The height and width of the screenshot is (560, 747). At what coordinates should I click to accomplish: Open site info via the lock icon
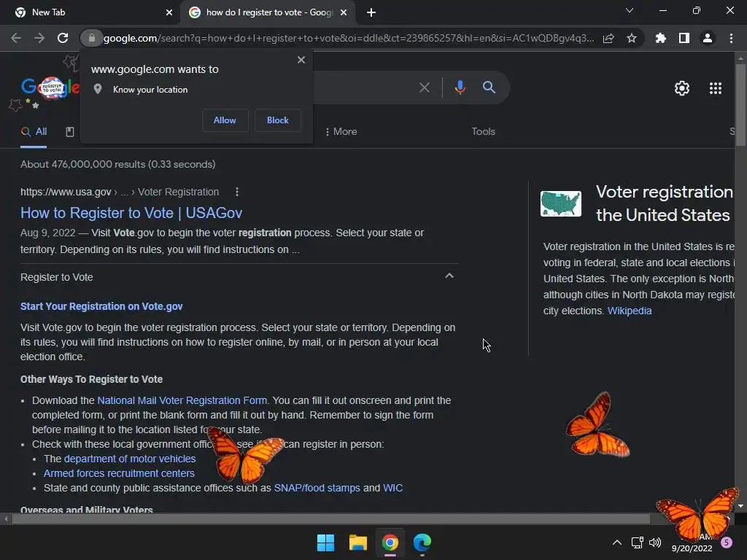pyautogui.click(x=91, y=38)
